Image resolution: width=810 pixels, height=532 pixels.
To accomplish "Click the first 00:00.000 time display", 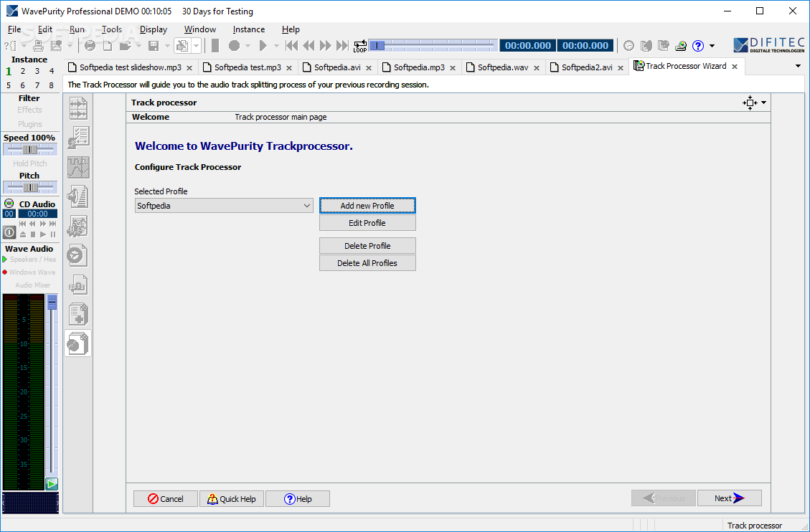I will click(528, 45).
